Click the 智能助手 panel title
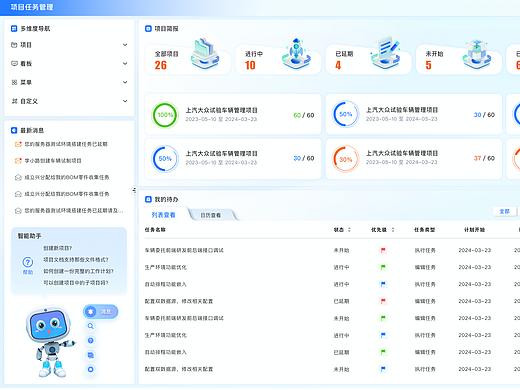This screenshot has width=520, height=390. point(29,236)
